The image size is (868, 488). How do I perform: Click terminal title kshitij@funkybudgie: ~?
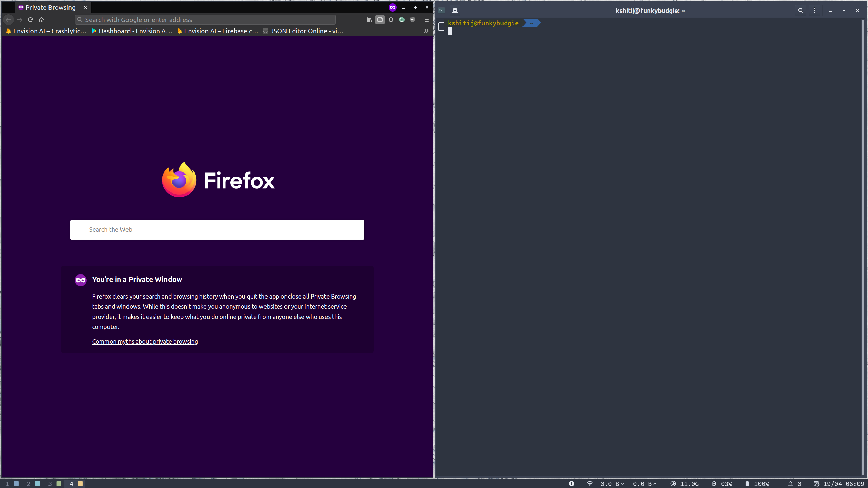point(650,11)
